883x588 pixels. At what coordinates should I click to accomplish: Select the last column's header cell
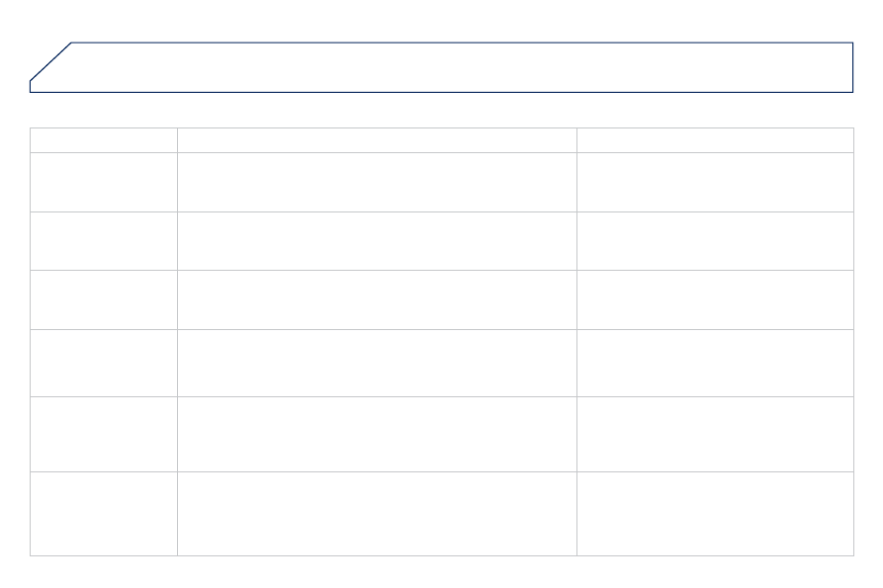715,140
